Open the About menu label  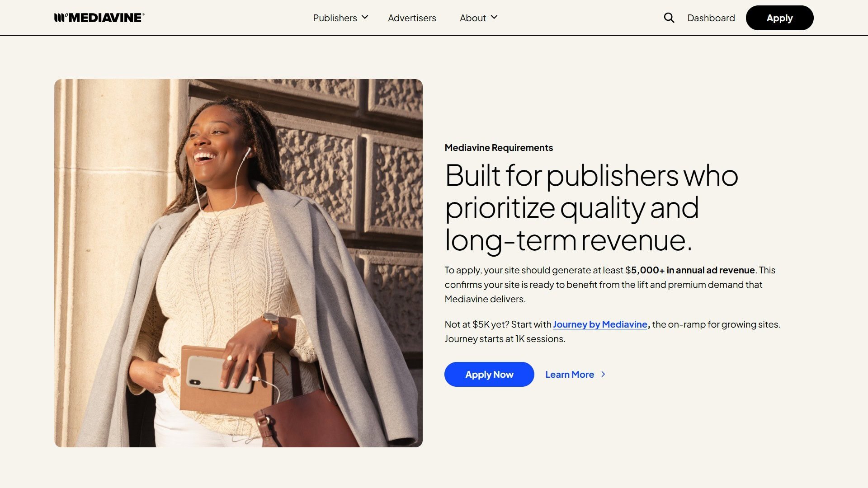473,18
